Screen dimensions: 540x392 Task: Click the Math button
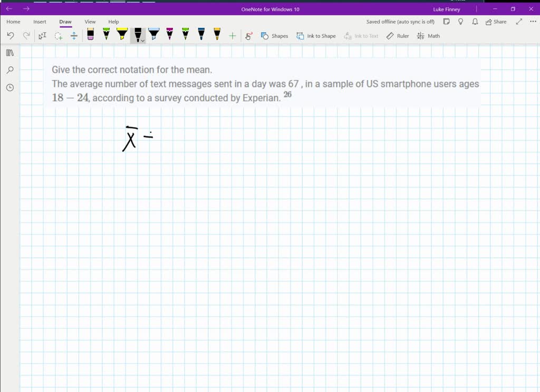pos(428,36)
